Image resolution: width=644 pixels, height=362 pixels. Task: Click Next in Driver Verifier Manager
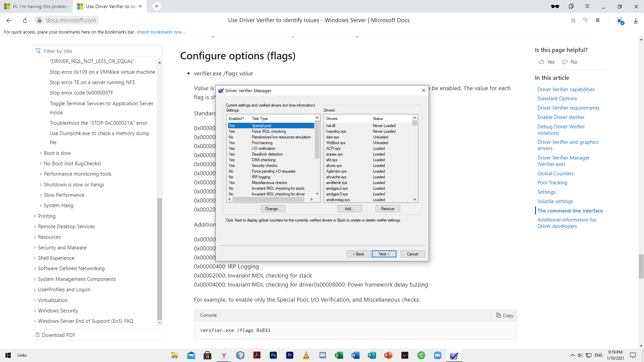coord(384,254)
